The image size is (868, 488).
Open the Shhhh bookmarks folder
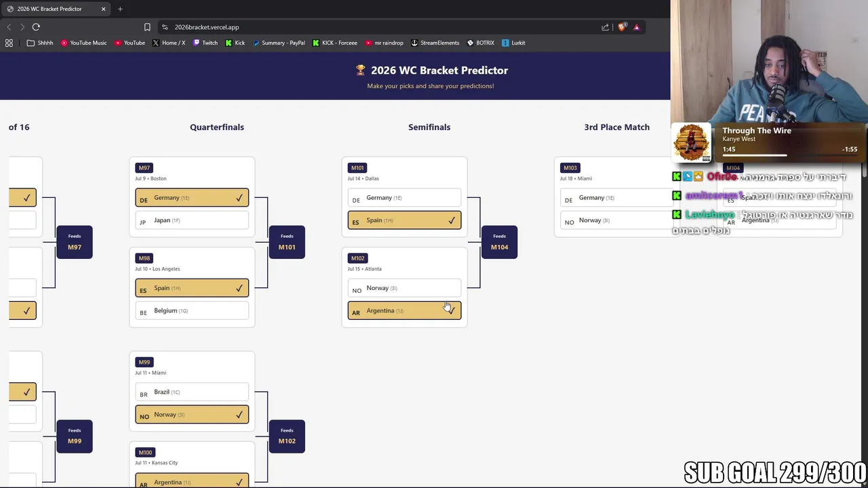pos(40,43)
